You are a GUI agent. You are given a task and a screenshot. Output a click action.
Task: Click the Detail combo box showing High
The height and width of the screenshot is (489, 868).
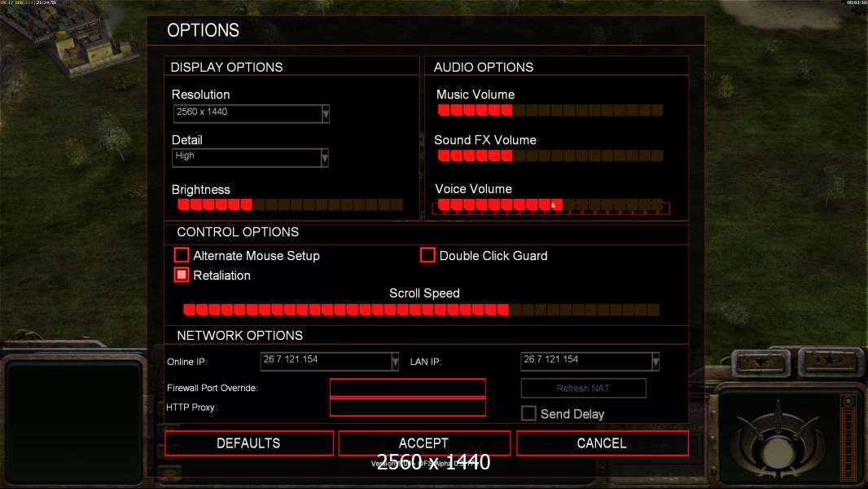tap(250, 158)
